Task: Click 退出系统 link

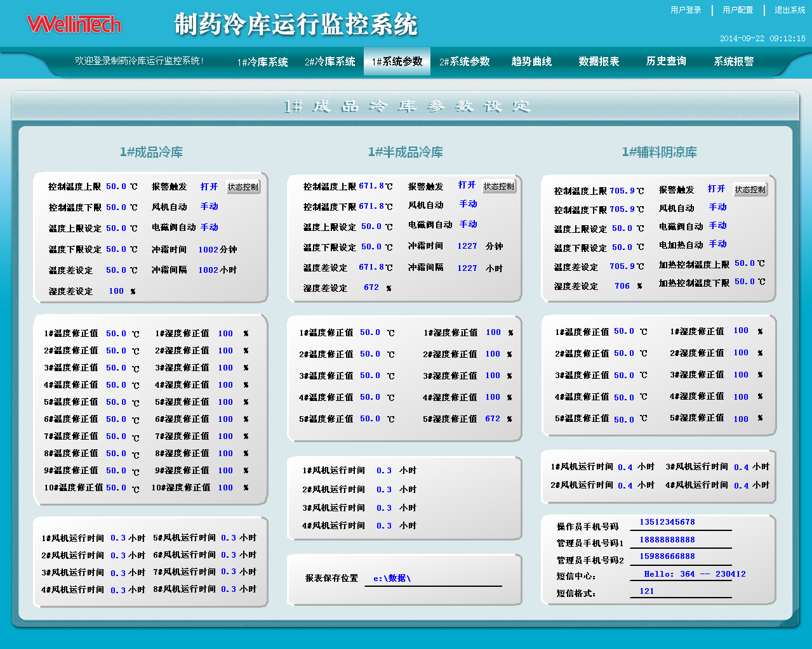Action: 790,10
